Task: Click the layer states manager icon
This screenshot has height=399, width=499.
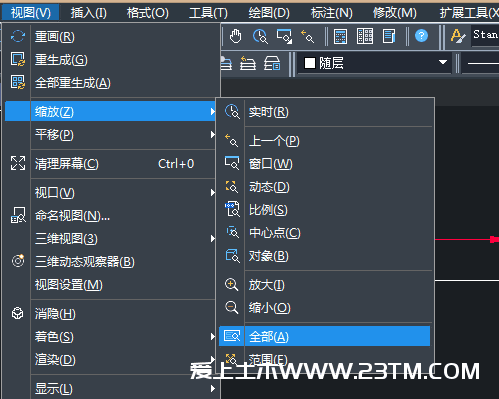Action: point(272,63)
